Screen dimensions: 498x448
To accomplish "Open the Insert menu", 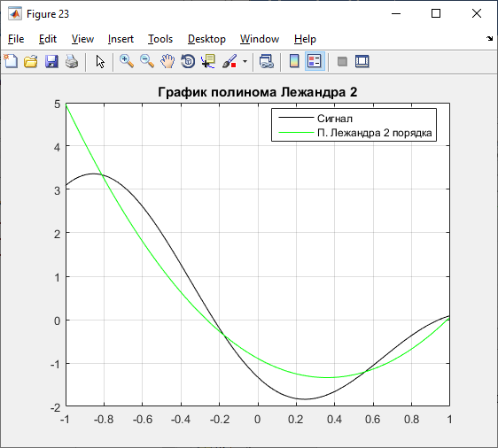I will pos(121,39).
